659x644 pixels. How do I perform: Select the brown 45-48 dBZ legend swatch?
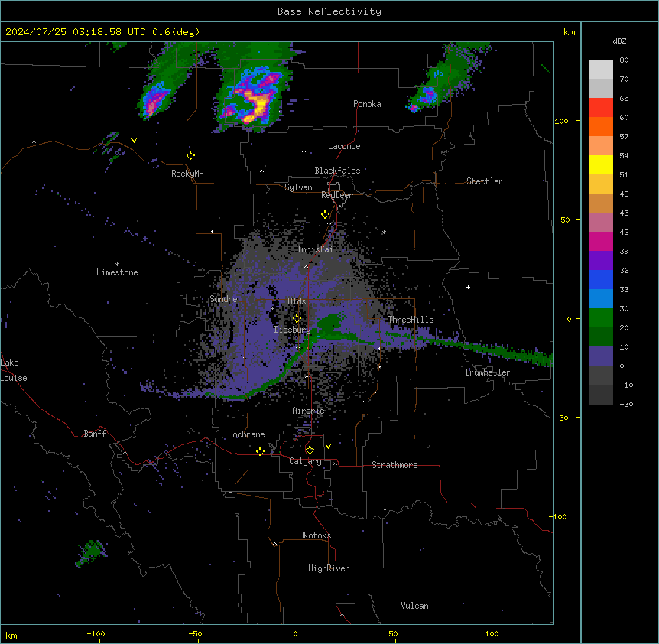(x=601, y=203)
